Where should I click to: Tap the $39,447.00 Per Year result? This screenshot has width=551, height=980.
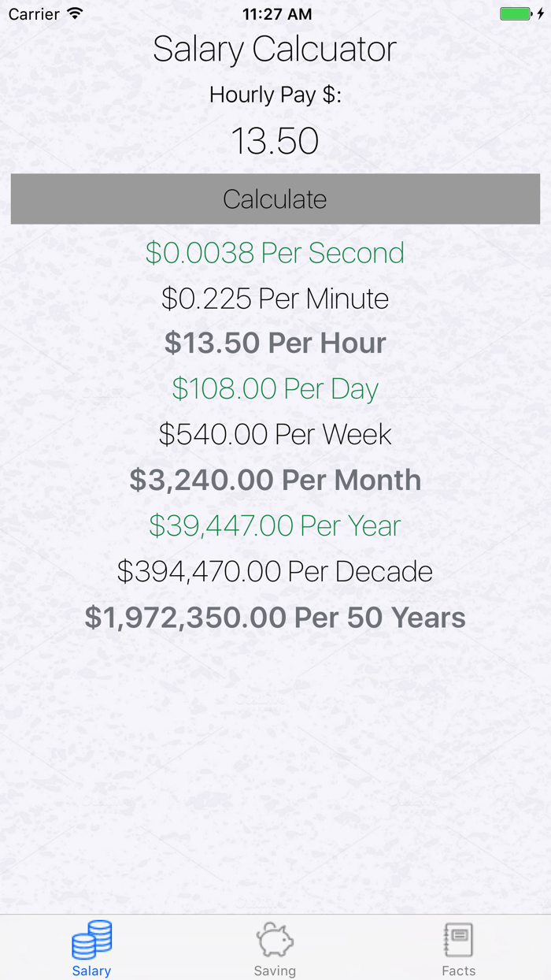pos(275,525)
